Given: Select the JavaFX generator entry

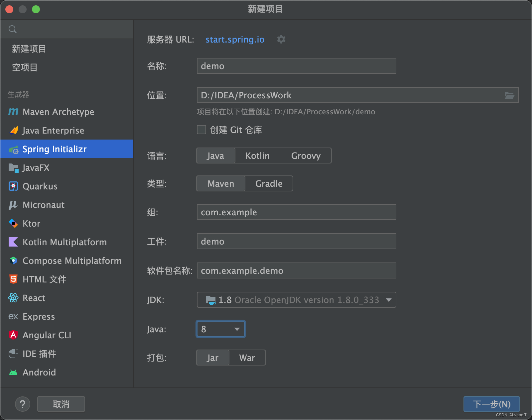Looking at the screenshot, I should (66, 167).
